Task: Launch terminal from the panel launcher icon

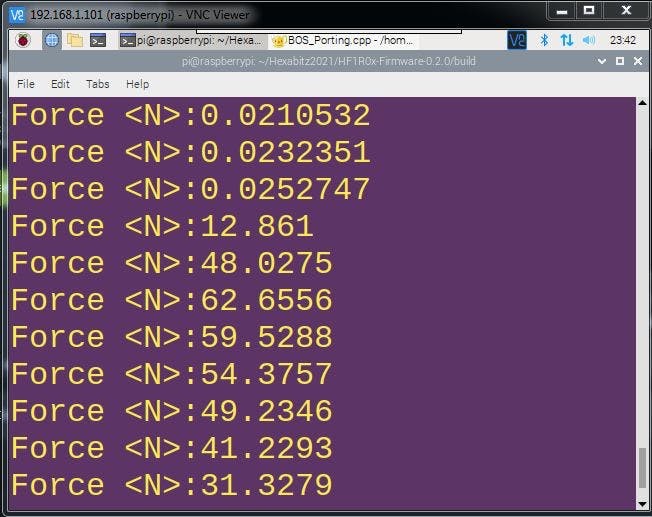Action: [x=98, y=40]
